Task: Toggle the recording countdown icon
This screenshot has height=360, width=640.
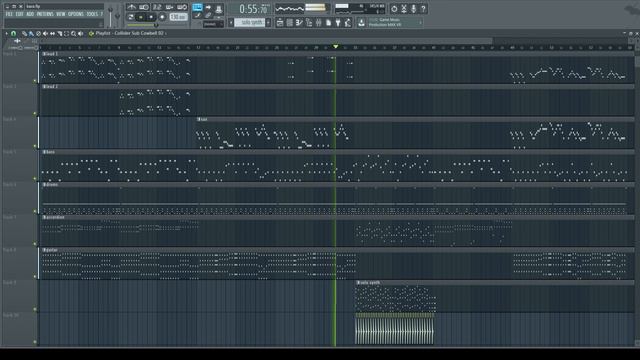Action: pos(157,7)
